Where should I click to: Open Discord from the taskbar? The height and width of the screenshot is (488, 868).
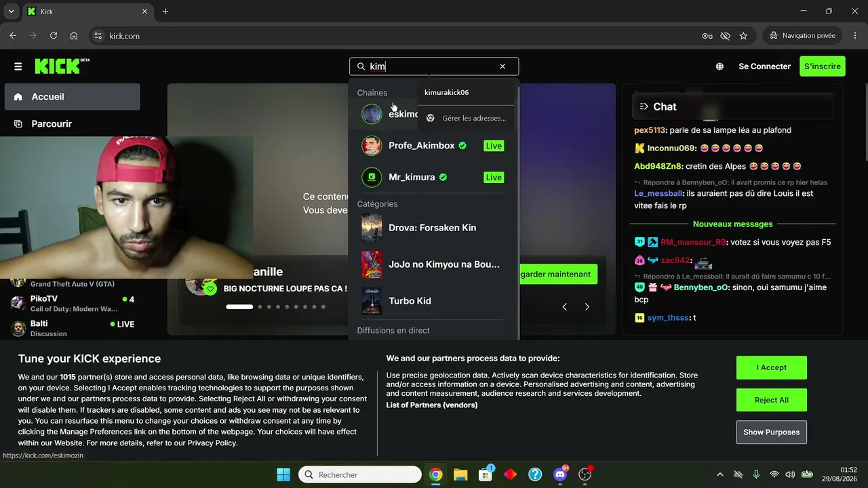560,474
